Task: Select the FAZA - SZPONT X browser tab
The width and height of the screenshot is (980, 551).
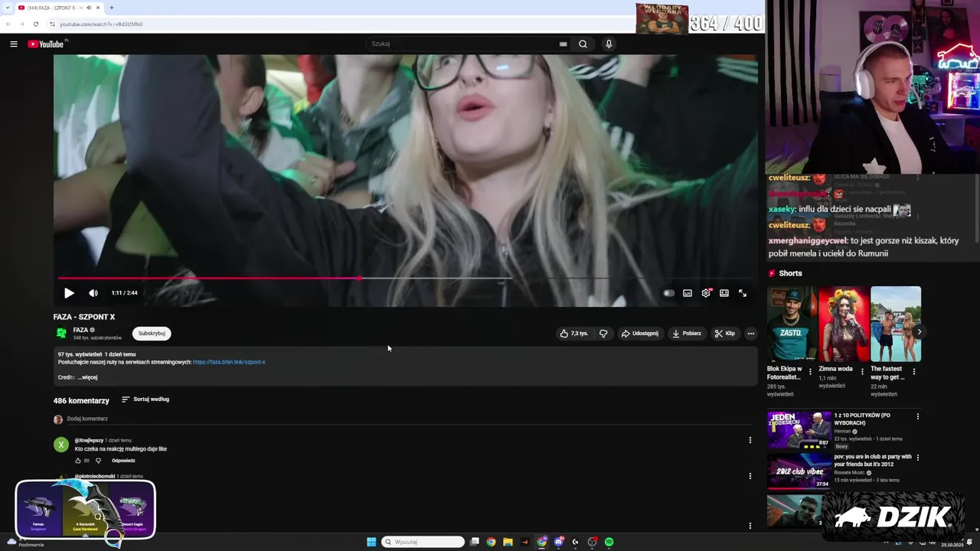Action: [x=59, y=8]
